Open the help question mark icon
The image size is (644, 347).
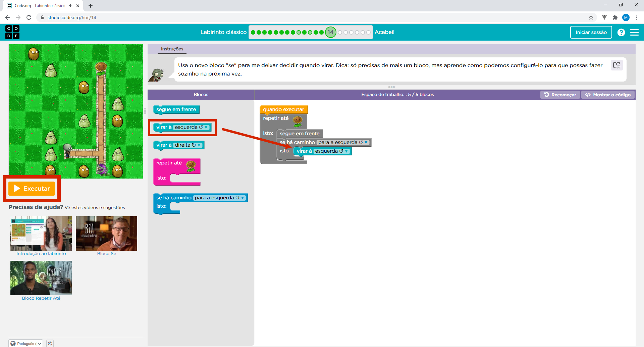click(x=621, y=32)
